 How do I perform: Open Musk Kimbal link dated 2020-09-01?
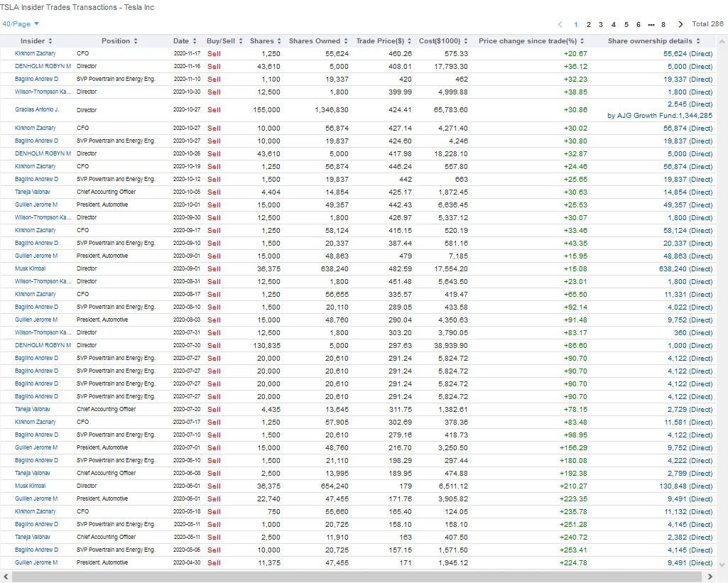click(30, 268)
